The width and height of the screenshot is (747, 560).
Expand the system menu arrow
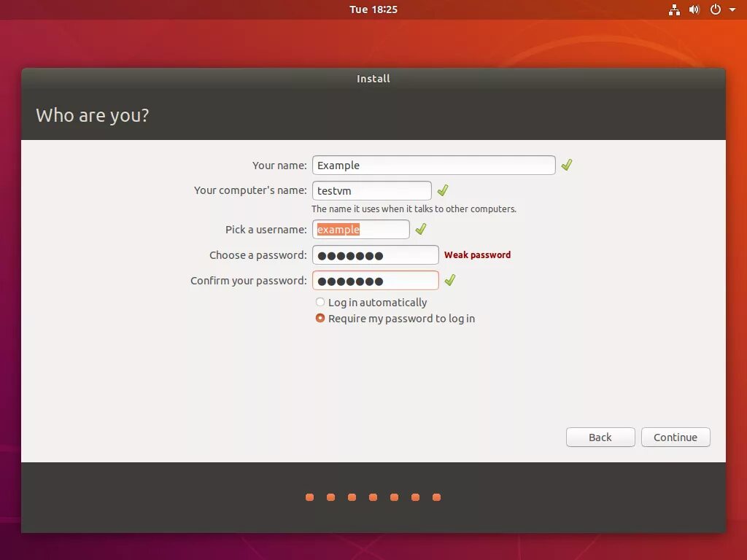732,9
